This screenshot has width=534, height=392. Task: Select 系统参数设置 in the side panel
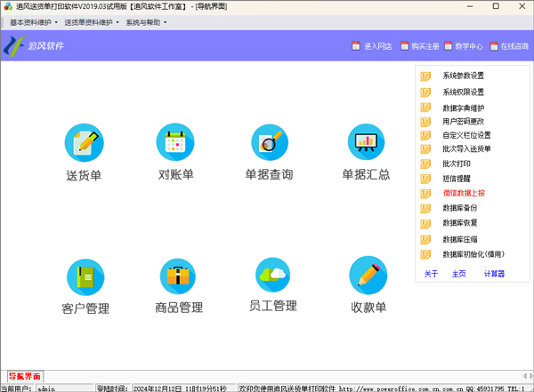(x=463, y=76)
